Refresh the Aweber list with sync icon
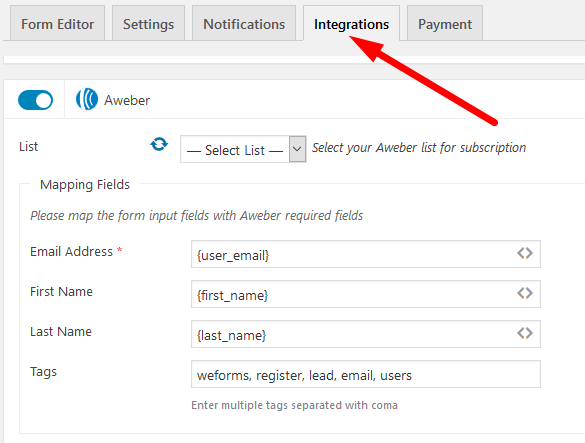Screen dimensions: 585x443 click(159, 144)
